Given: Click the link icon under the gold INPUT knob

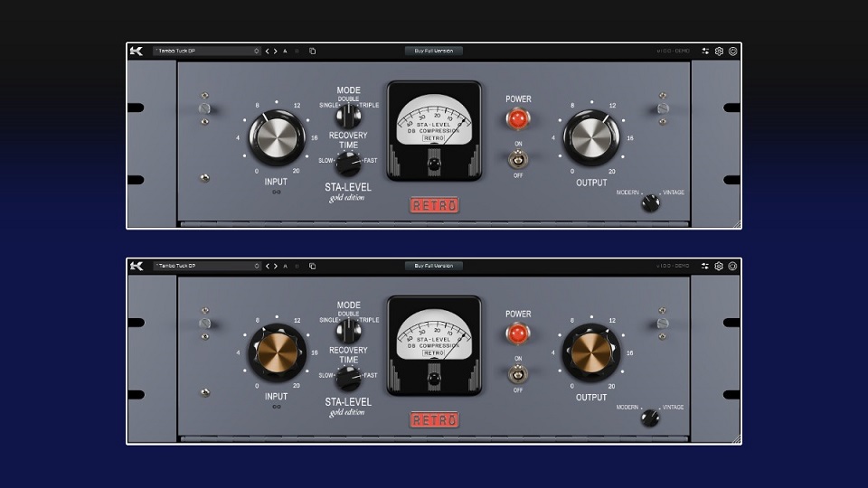Looking at the screenshot, I should coord(276,408).
